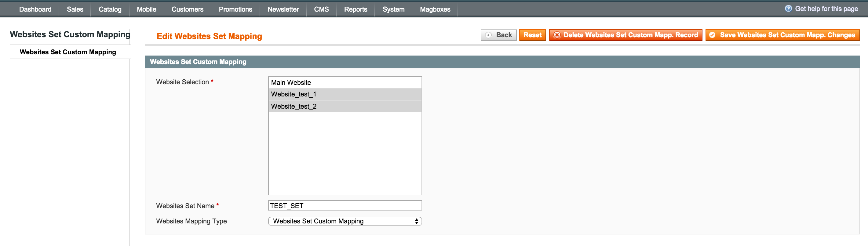Image resolution: width=868 pixels, height=246 pixels.
Task: Open the Magboxes menu
Action: click(435, 9)
